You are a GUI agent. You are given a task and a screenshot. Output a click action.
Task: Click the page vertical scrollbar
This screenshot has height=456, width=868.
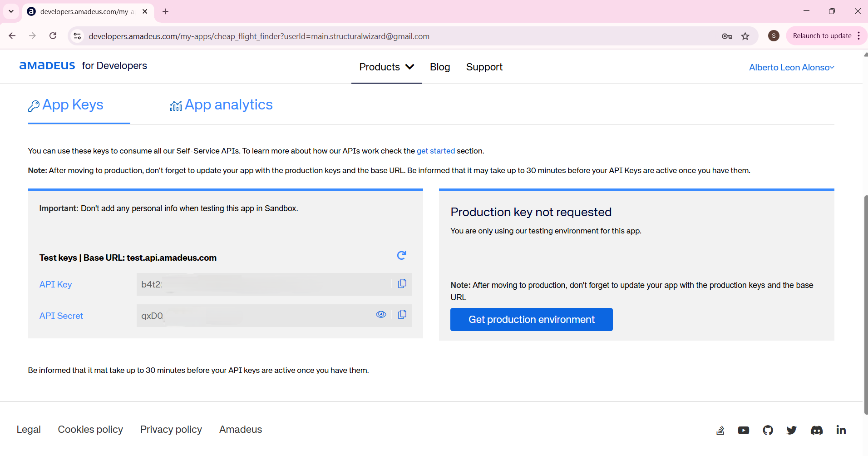(865, 304)
